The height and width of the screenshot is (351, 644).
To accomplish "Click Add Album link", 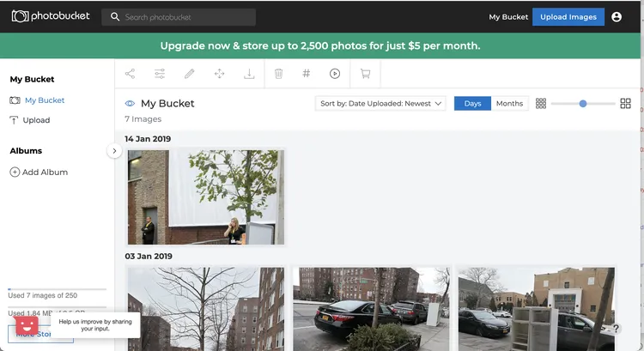I will click(x=45, y=172).
